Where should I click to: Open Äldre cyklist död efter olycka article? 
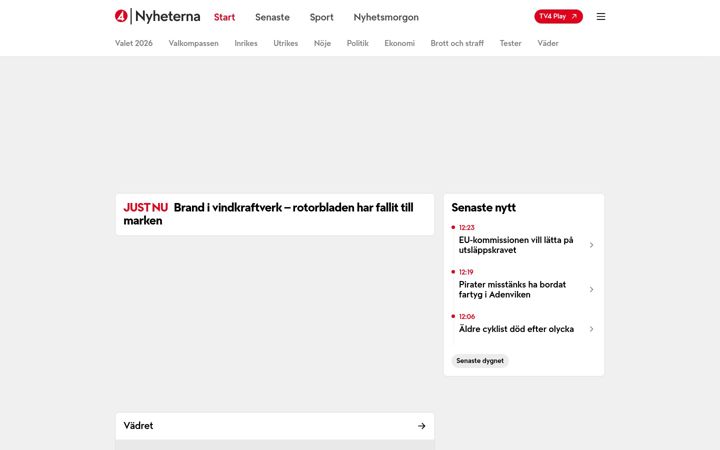pyautogui.click(x=516, y=329)
